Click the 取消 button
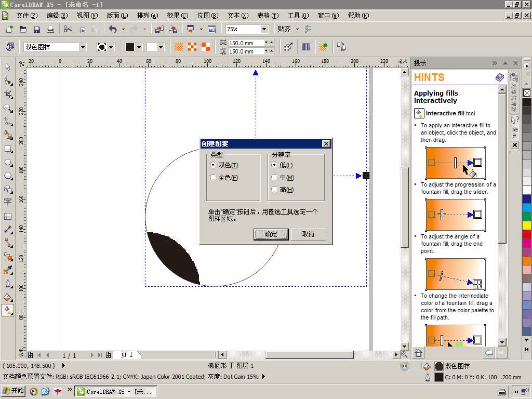The image size is (532, 399). (308, 234)
